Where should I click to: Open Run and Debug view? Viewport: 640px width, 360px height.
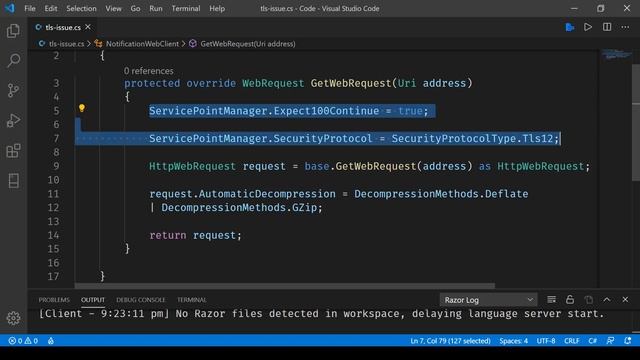pos(13,120)
